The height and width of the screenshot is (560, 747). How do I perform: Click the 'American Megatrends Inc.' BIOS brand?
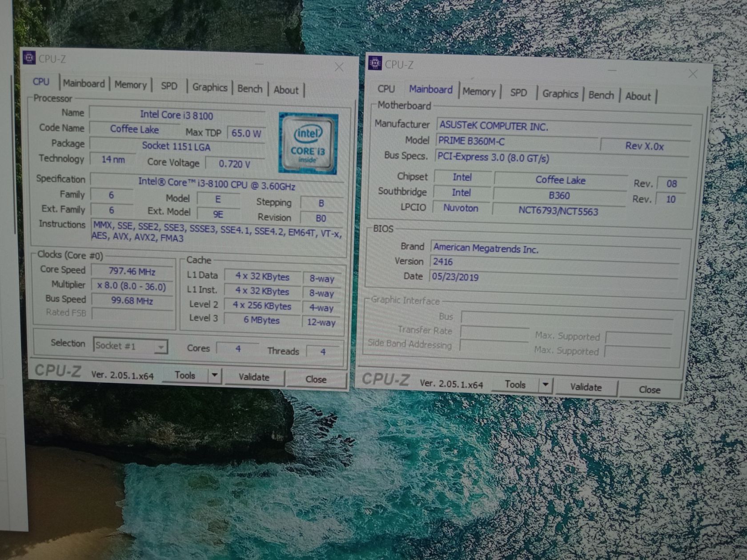pos(555,249)
